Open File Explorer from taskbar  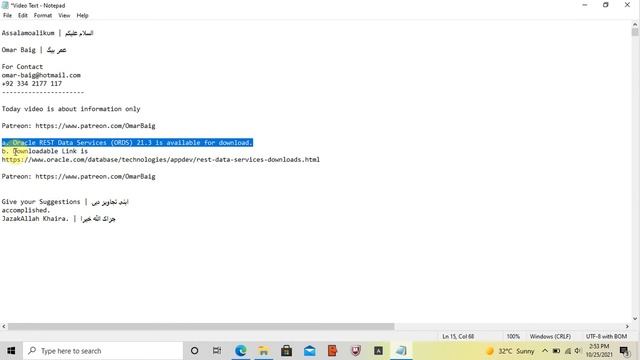coord(264,351)
